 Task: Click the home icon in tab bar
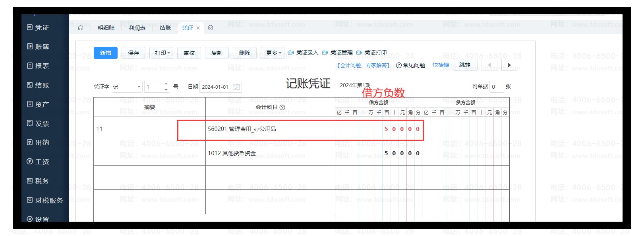click(x=81, y=28)
